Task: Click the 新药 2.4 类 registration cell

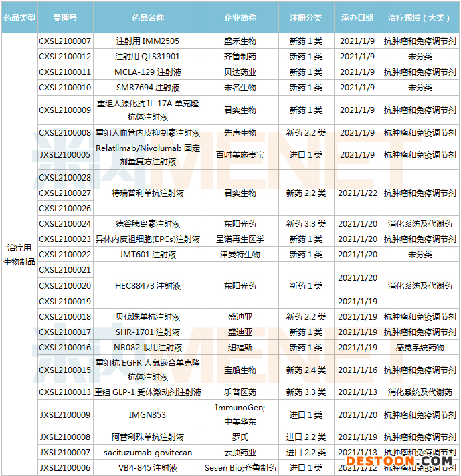Action: 306,370
